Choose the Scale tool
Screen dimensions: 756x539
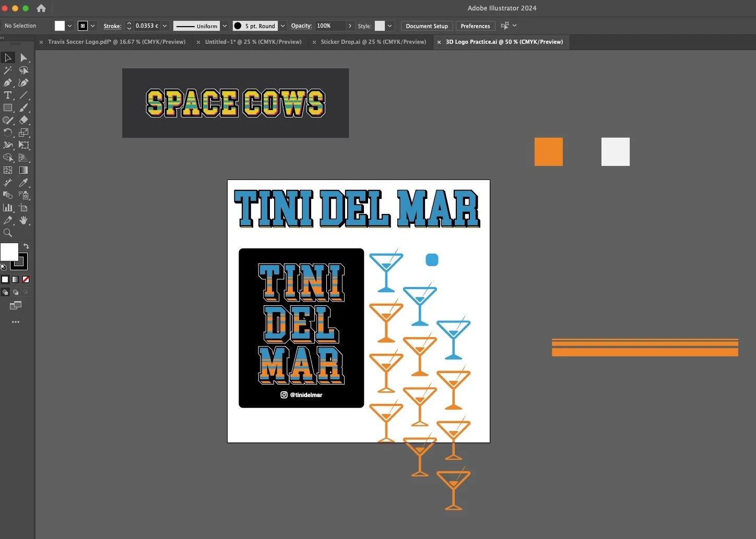pos(23,133)
